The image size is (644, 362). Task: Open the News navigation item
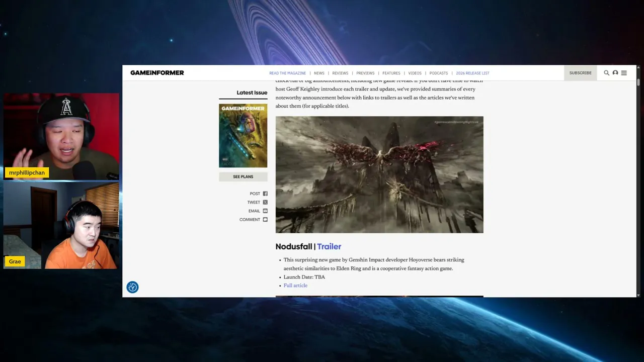point(319,73)
